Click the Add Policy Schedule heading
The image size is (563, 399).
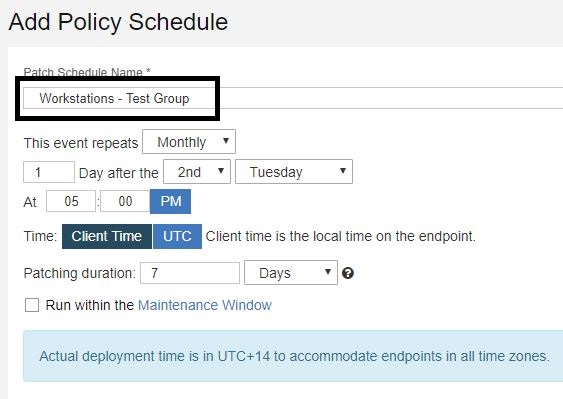(x=118, y=22)
